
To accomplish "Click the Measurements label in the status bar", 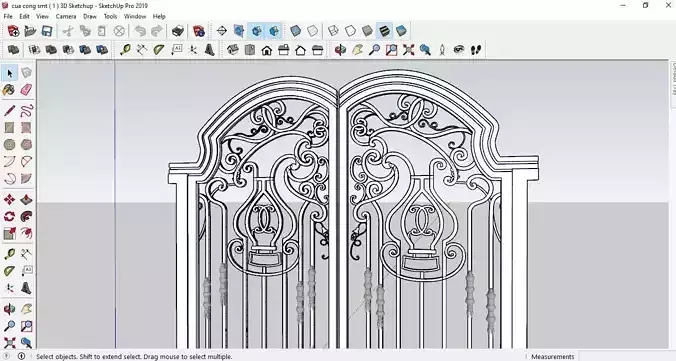I will pos(553,357).
